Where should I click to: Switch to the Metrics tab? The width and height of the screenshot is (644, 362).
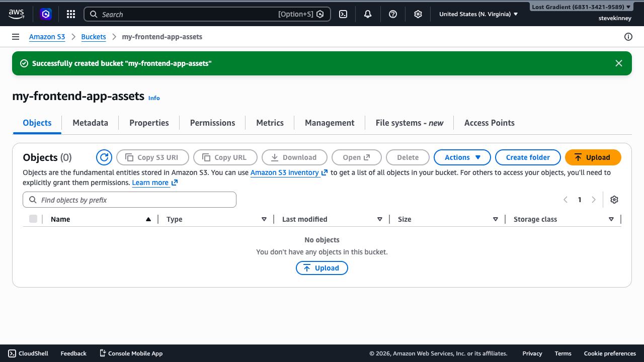[x=270, y=123]
